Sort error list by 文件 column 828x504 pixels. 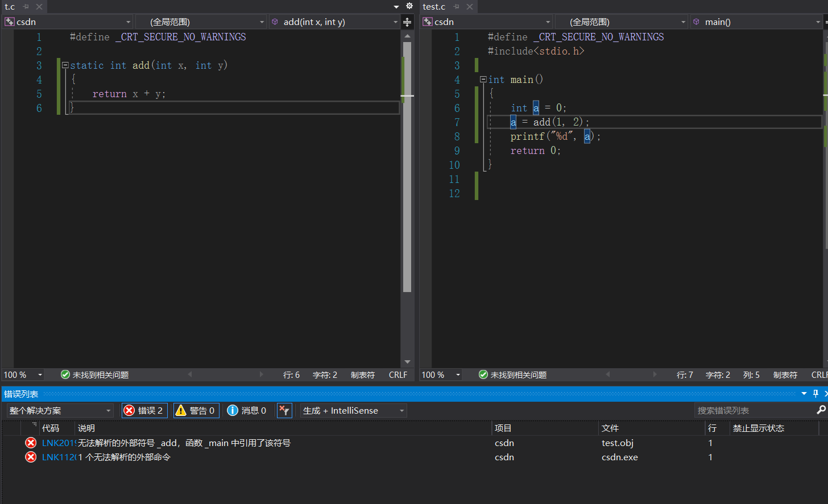(652, 428)
